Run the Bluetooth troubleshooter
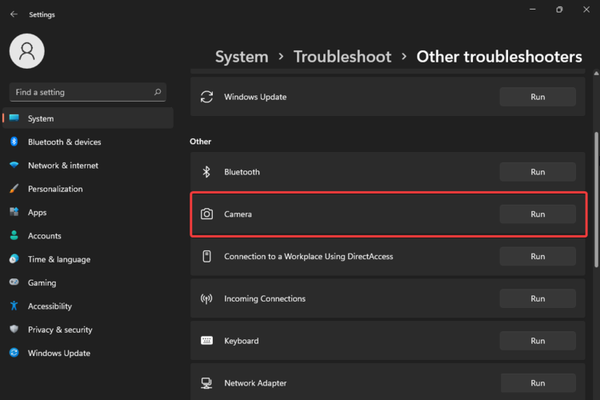The image size is (600, 400). [537, 172]
